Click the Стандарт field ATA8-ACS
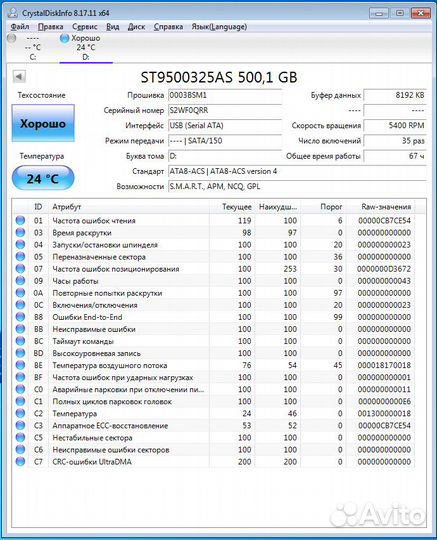 coord(297,171)
